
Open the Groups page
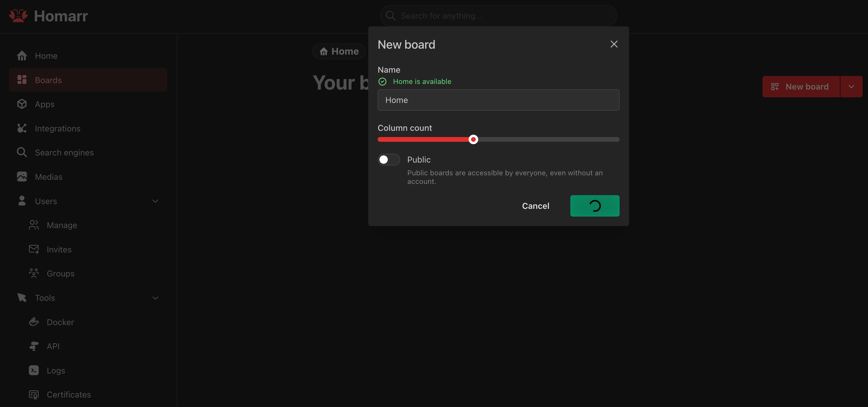click(x=88, y=274)
